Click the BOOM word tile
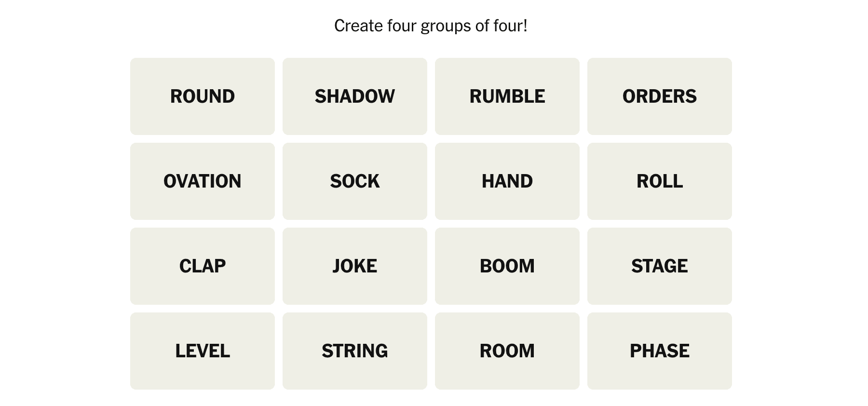Image resolution: width=868 pixels, height=406 pixels. tap(507, 266)
